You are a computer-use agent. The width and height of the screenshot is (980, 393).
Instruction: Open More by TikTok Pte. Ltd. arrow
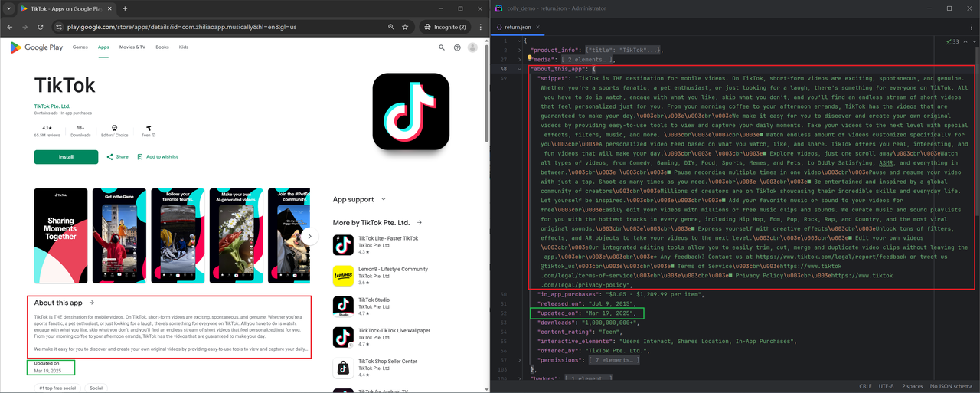(x=420, y=222)
